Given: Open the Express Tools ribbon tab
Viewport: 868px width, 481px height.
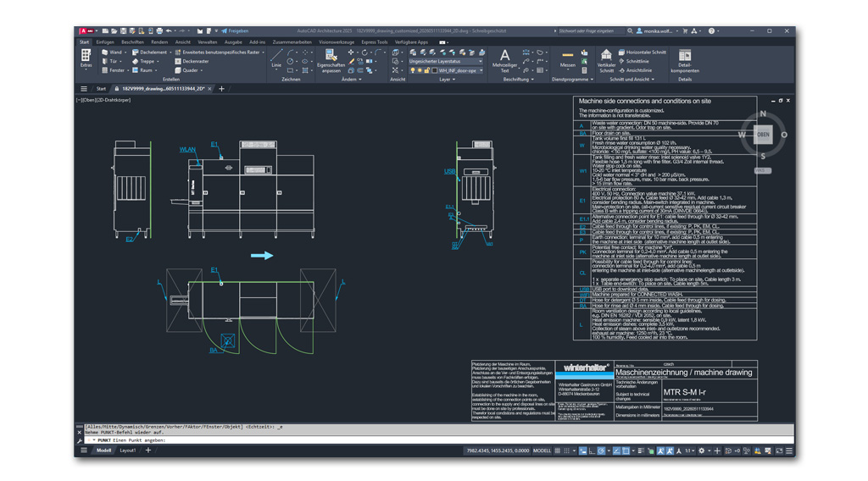Looking at the screenshot, I should (374, 42).
